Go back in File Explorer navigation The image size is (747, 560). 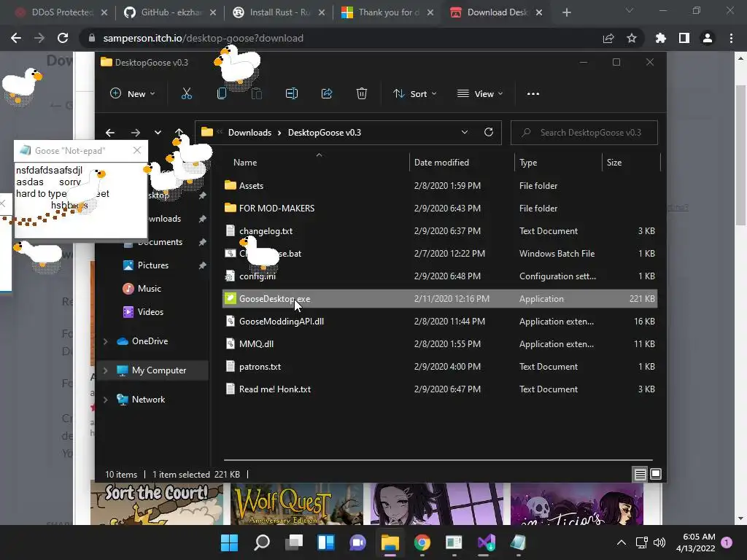tap(110, 133)
